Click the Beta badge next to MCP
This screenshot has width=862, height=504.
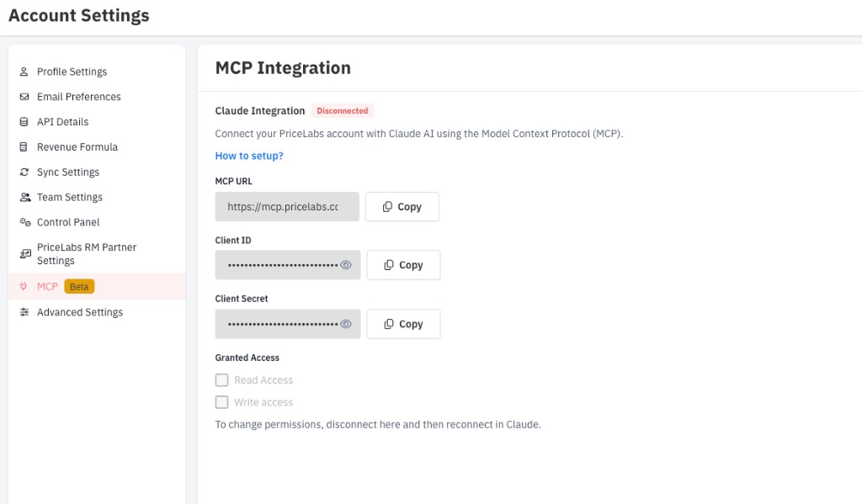tap(79, 286)
